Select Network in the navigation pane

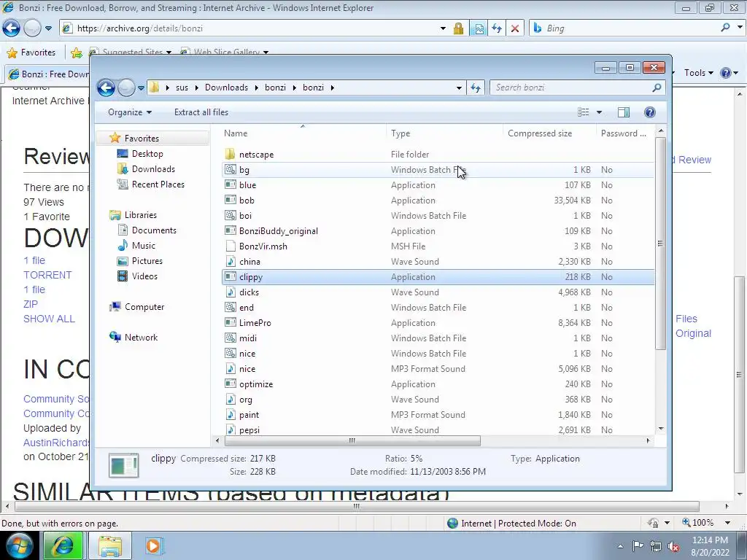click(x=141, y=338)
